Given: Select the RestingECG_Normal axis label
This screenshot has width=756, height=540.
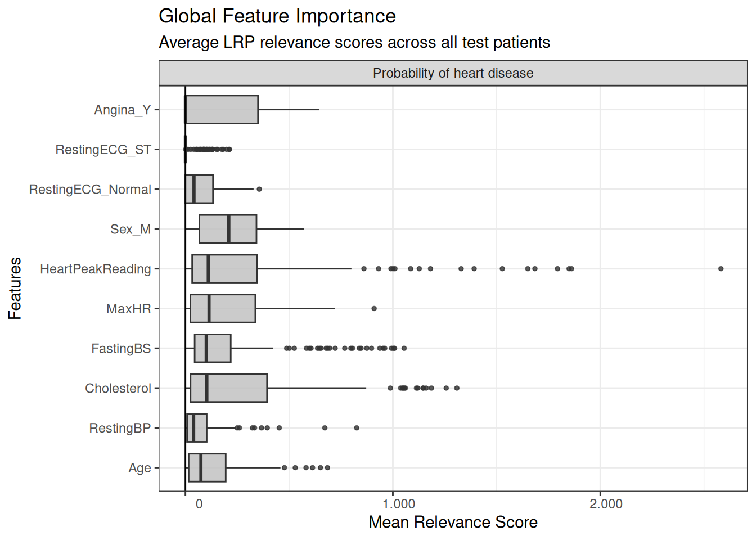Looking at the screenshot, I should pos(90,190).
